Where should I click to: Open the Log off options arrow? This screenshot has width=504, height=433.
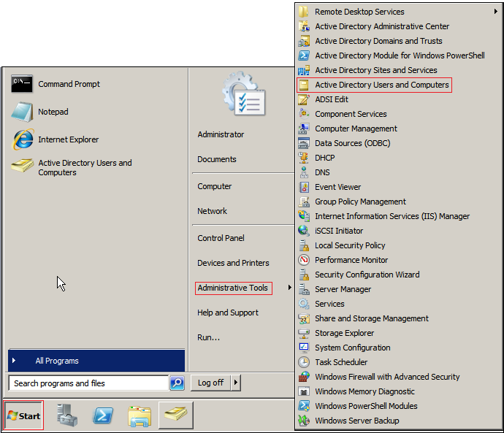(236, 383)
